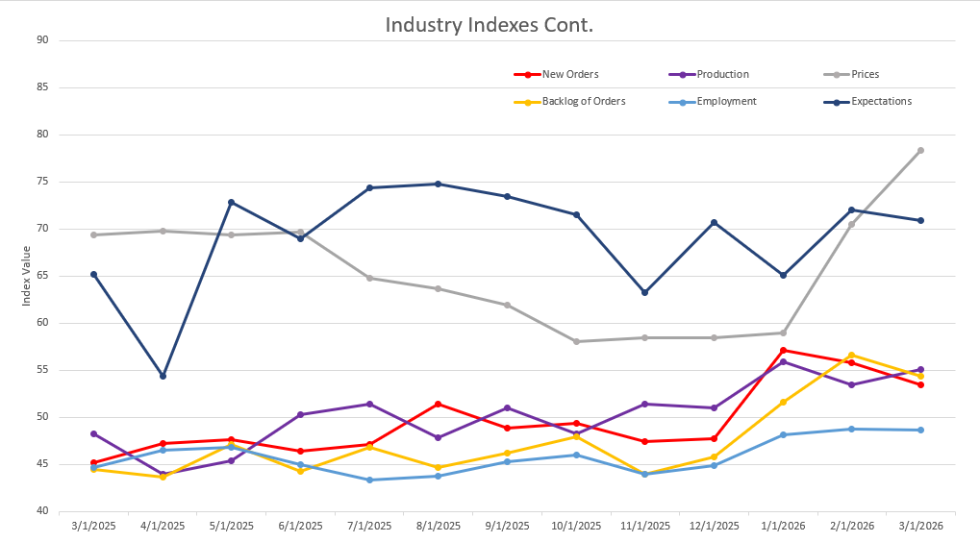
Task: Click the yellow Backlog of Orders legend marker
Action: click(x=527, y=101)
